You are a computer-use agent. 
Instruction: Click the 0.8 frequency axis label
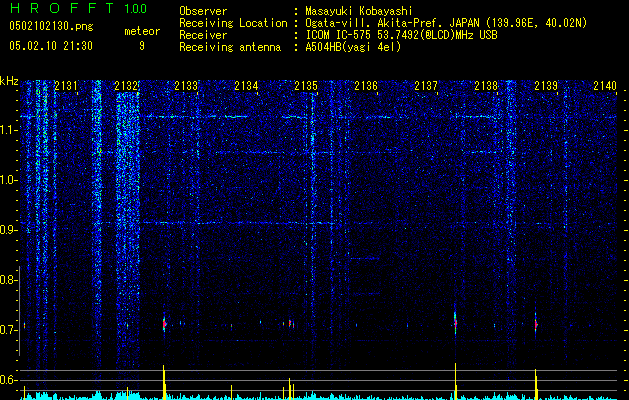click(8, 280)
